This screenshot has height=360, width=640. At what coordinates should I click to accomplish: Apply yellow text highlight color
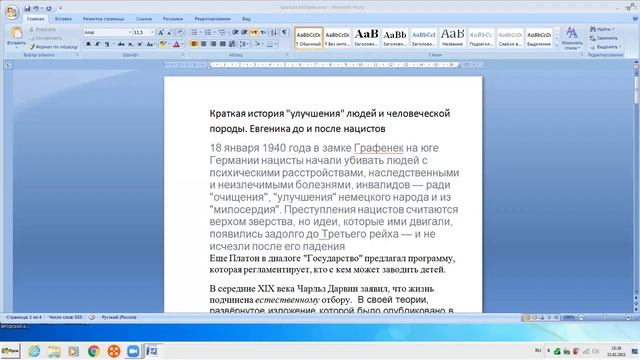(163, 44)
